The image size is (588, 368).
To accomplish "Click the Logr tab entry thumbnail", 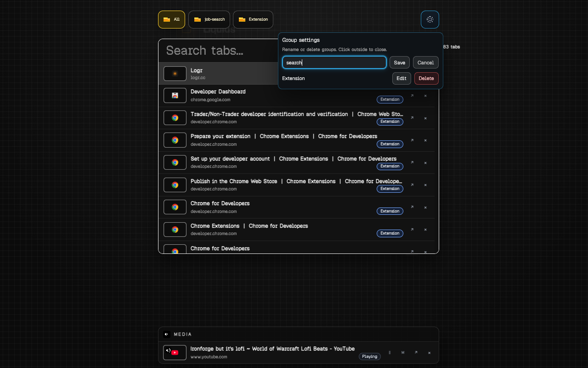I will pos(175,74).
